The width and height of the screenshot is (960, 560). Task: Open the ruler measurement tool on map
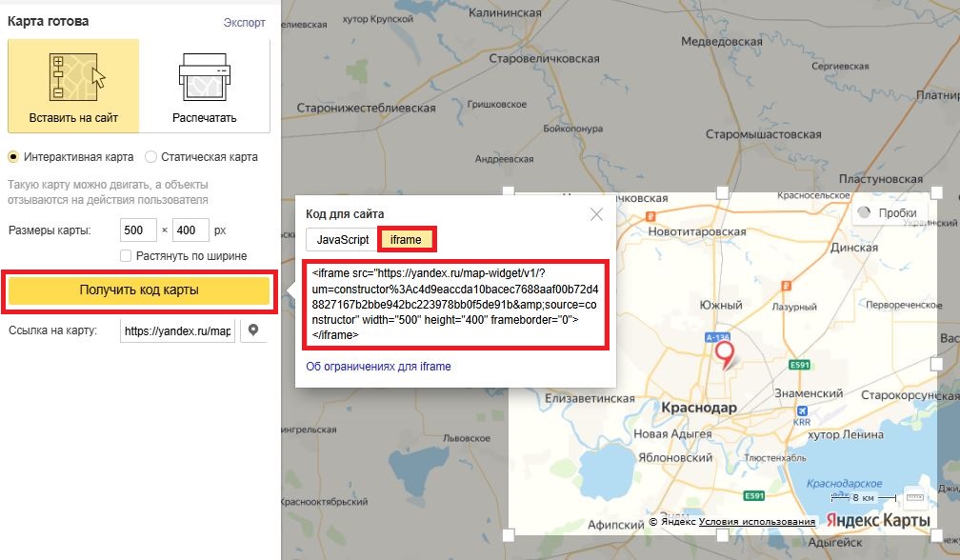pos(914,497)
